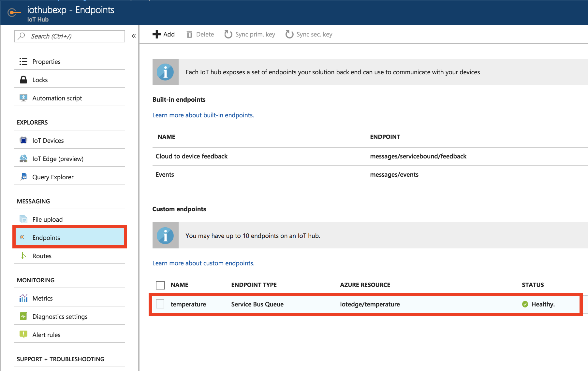Click the Add plus icon
588x371 pixels.
point(157,34)
